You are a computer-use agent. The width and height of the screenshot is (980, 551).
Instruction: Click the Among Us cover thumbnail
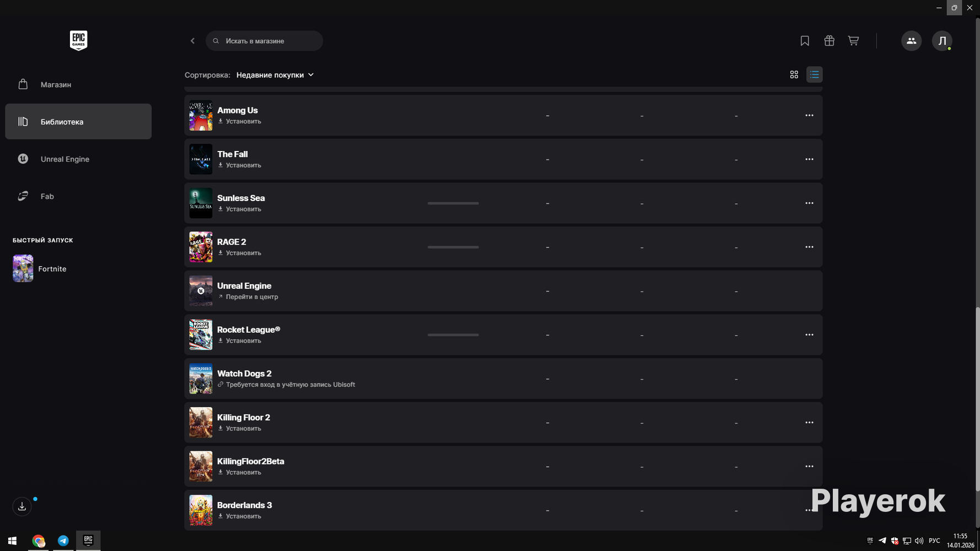pos(201,115)
